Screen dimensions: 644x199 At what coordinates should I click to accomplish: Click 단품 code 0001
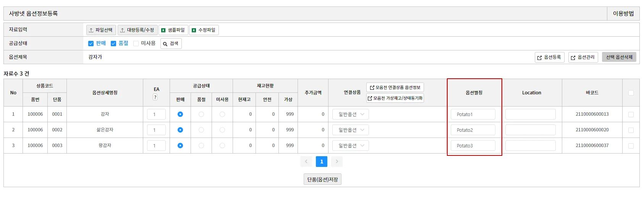click(57, 114)
